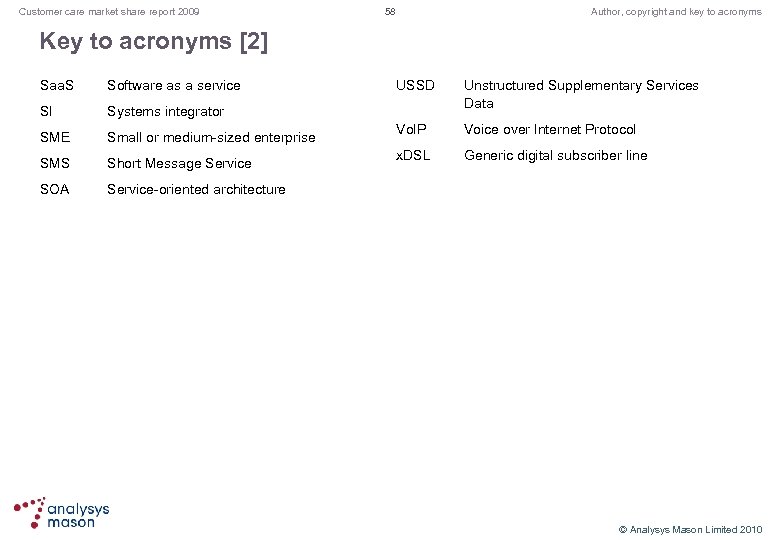Click the definition 'Short Message Service'
The height and width of the screenshot is (540, 780).
tap(179, 164)
